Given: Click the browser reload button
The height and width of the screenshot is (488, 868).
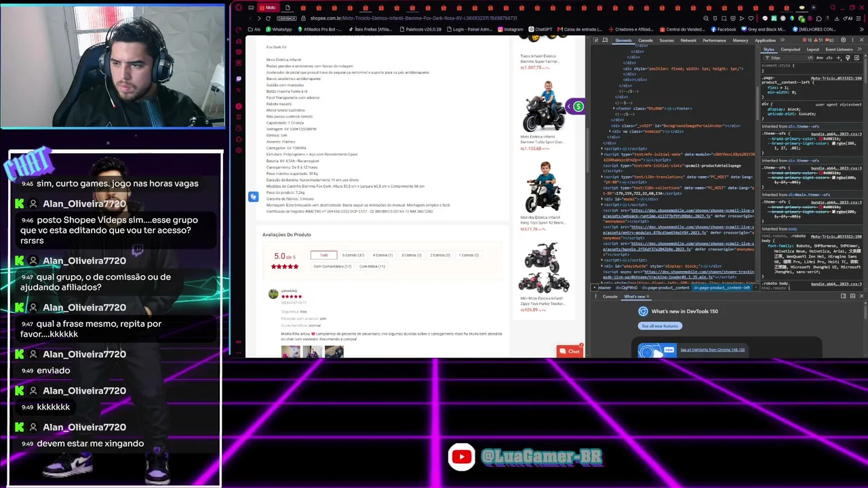Looking at the screenshot, I should [269, 18].
